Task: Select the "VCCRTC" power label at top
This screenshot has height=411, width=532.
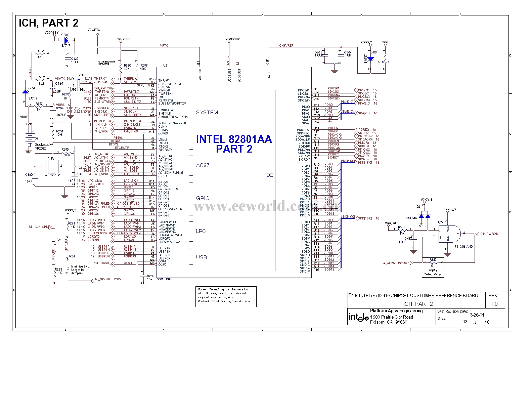Action: [94, 30]
